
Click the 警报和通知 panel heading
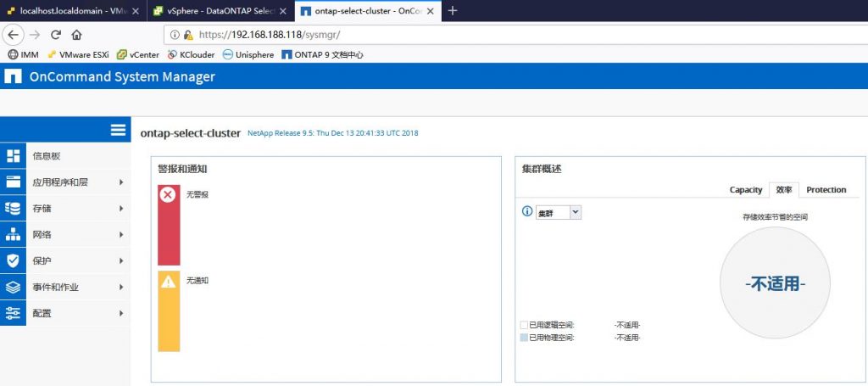click(x=183, y=169)
